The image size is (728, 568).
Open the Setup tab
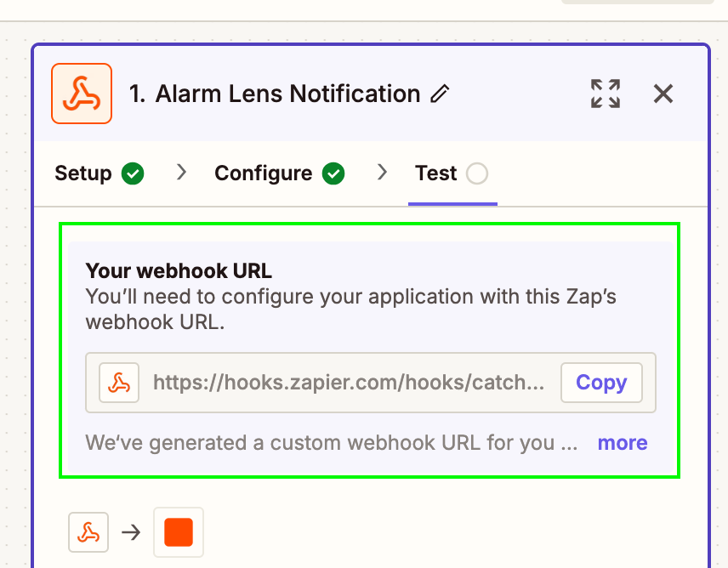click(x=83, y=173)
